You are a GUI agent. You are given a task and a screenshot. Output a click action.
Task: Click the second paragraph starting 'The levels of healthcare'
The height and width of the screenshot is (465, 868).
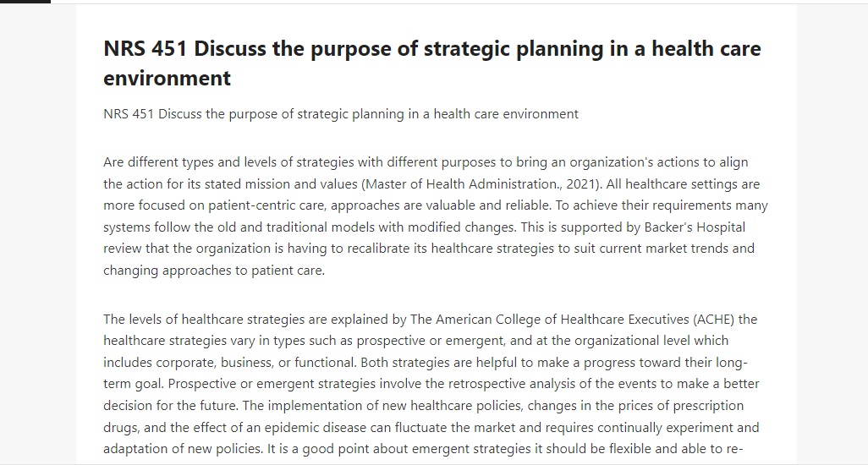431,385
